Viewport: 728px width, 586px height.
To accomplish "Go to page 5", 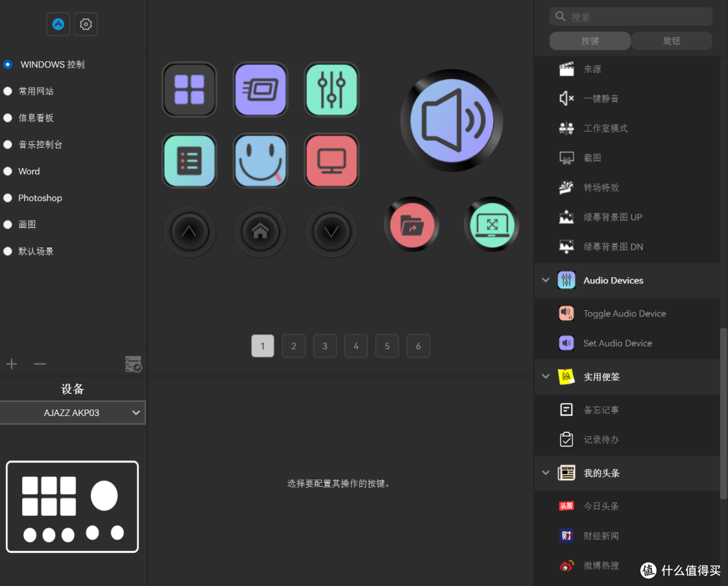I will tap(387, 346).
